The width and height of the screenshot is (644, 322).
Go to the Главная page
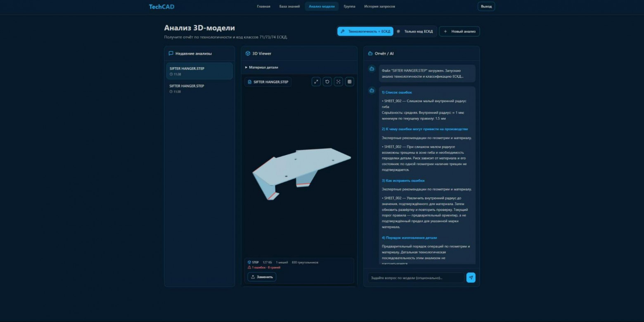pos(264,7)
